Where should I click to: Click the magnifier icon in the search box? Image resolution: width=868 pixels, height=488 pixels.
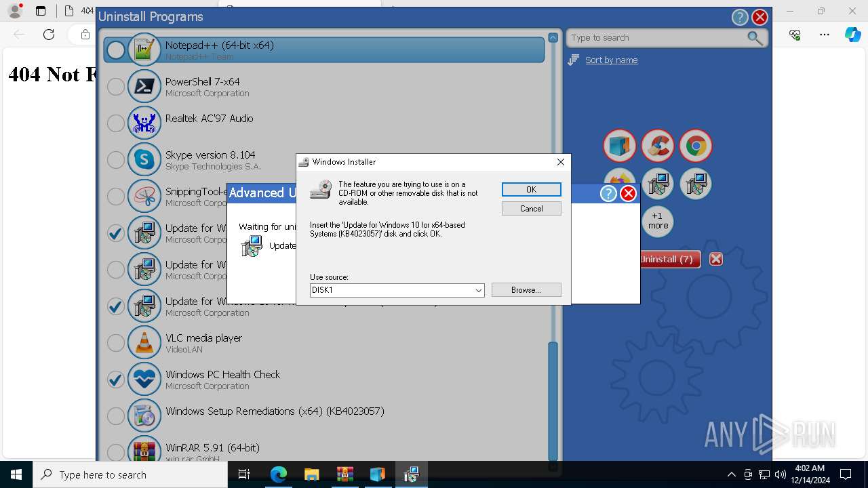pyautogui.click(x=755, y=38)
